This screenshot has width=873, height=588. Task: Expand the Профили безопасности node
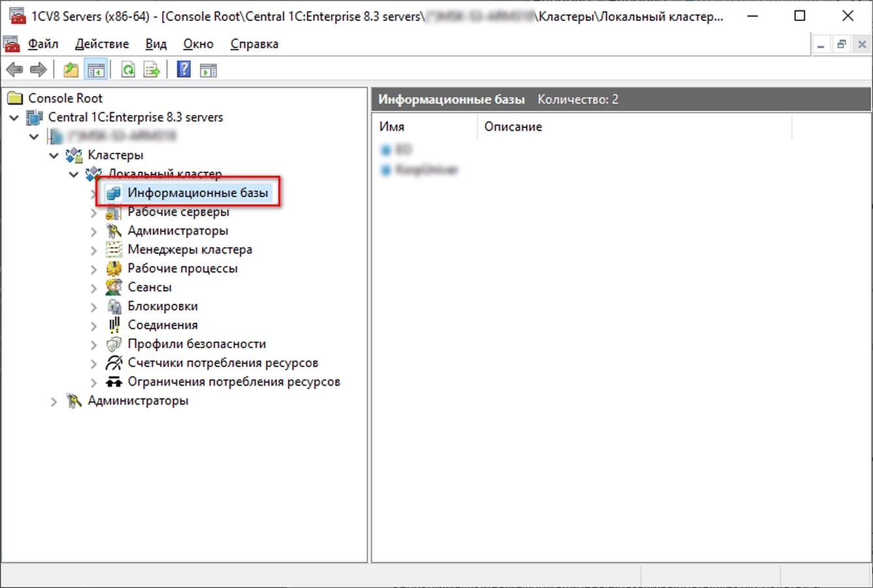[x=93, y=346]
